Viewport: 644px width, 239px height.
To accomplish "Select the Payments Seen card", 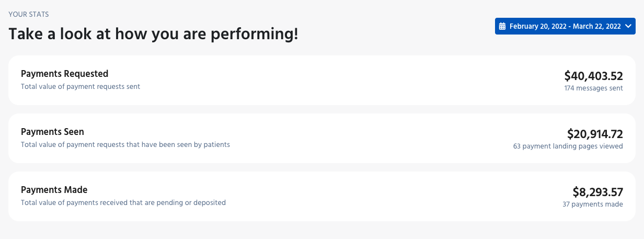I will coord(322,138).
